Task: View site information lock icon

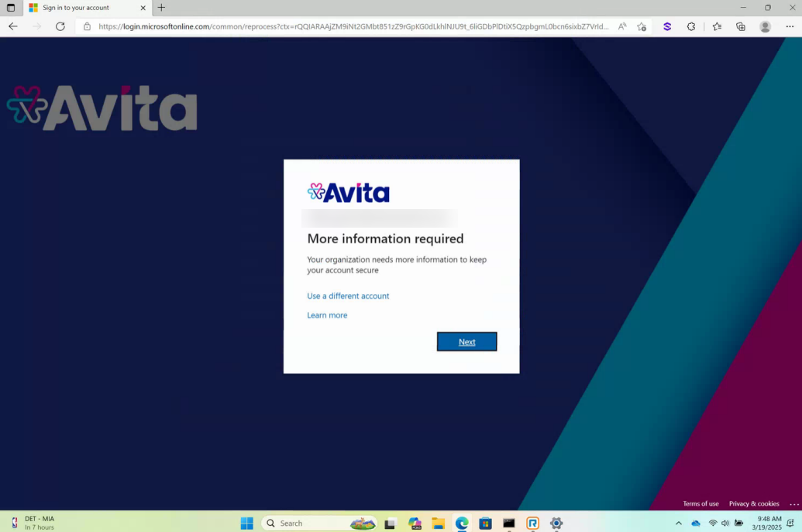Action: [x=87, y=26]
